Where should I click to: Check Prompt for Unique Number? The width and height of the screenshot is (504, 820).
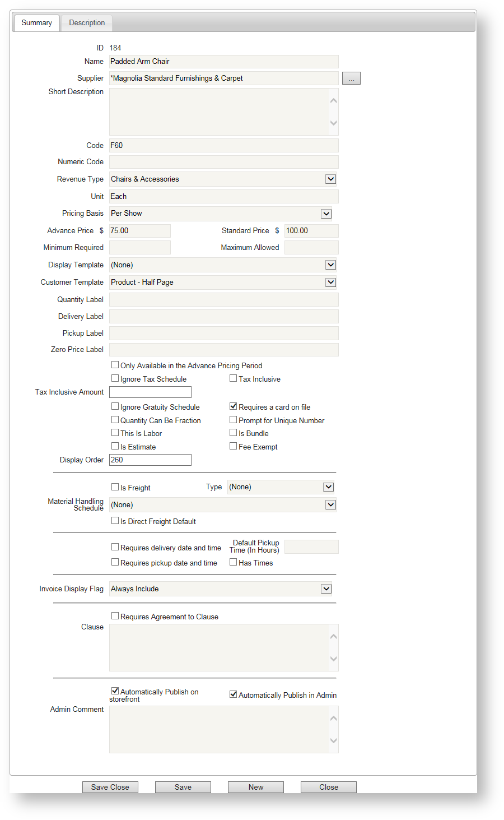pos(234,420)
